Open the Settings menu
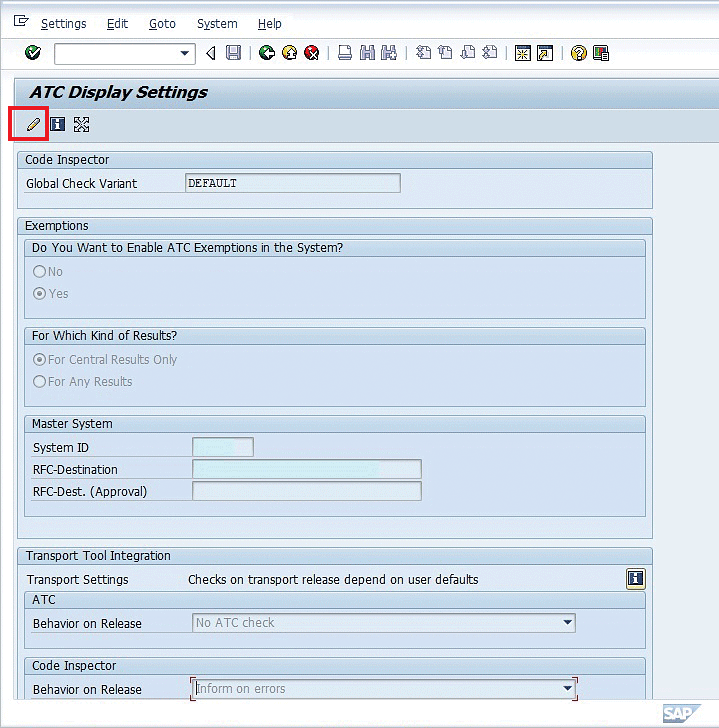The width and height of the screenshot is (719, 728). [63, 23]
